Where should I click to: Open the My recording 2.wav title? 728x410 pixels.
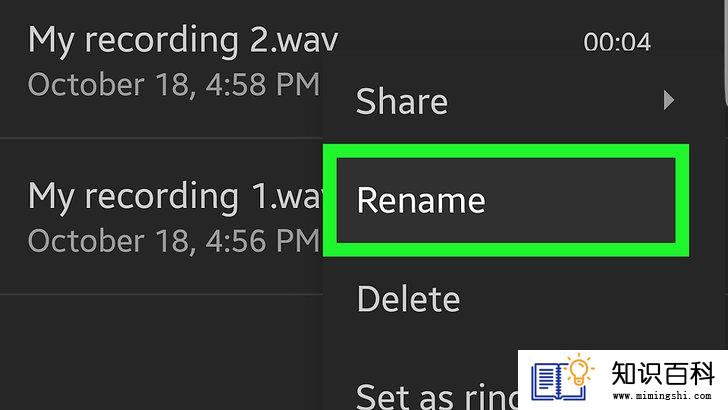point(183,40)
